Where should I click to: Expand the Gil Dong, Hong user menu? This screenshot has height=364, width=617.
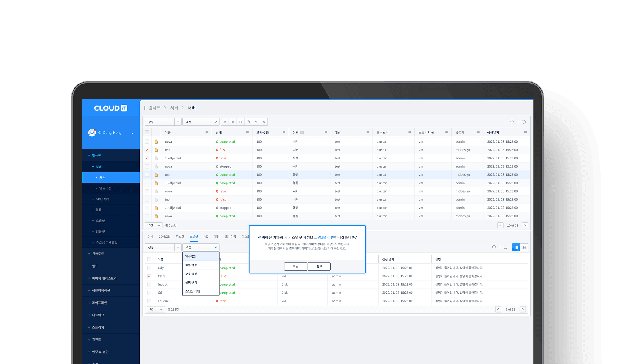132,133
